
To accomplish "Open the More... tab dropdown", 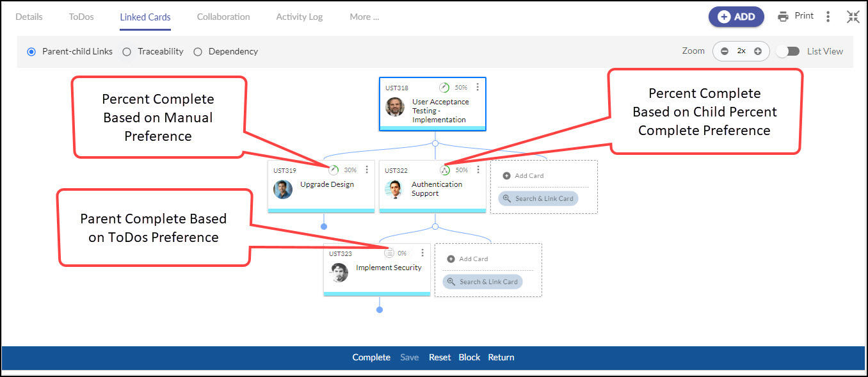I will click(364, 17).
